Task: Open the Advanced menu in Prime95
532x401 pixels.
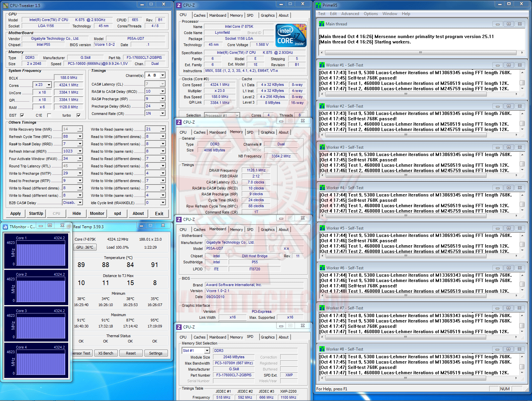Action: point(350,14)
